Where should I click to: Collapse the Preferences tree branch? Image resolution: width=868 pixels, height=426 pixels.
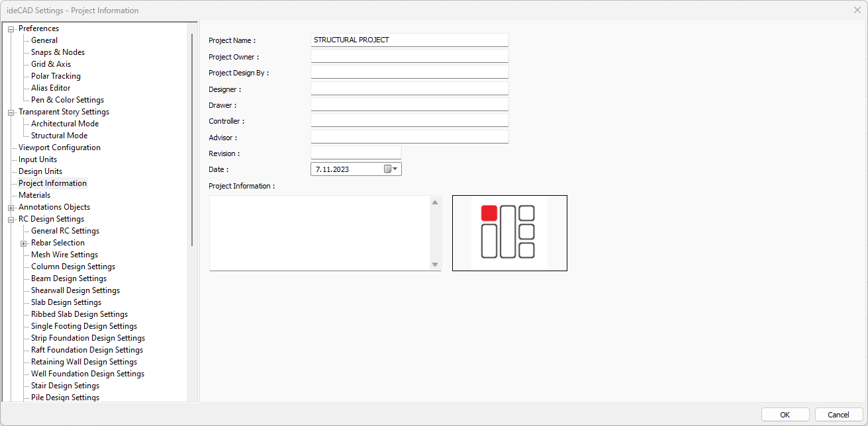[10, 28]
